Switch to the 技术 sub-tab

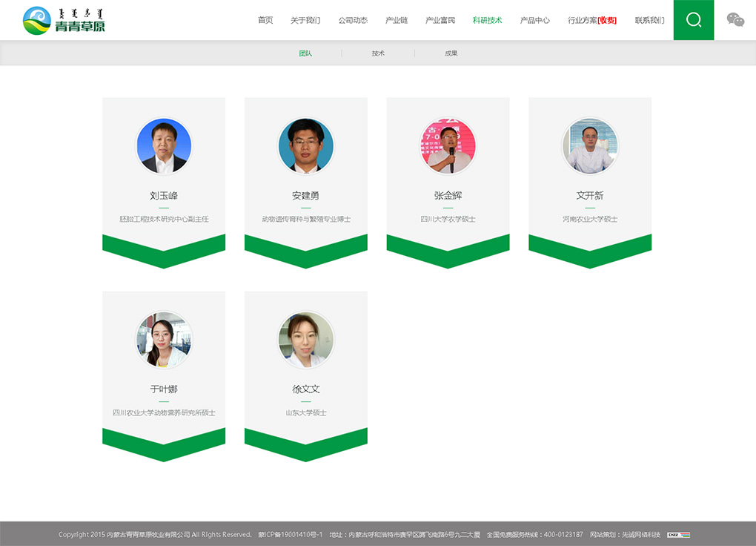378,53
